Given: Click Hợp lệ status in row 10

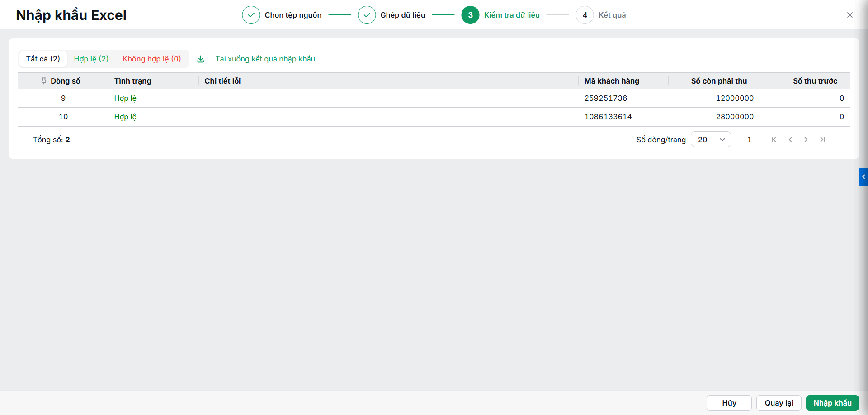Looking at the screenshot, I should click(x=125, y=117).
